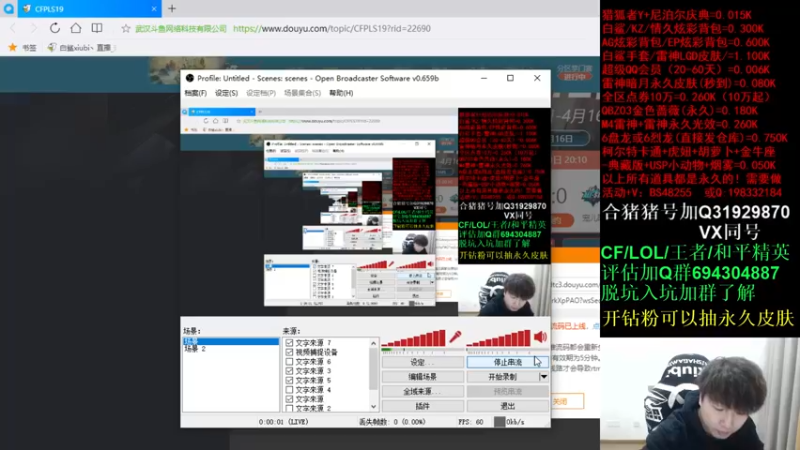The height and width of the screenshot is (450, 800).
Task: Enable the 文字来源 4 source checkbox
Action: pos(289,390)
